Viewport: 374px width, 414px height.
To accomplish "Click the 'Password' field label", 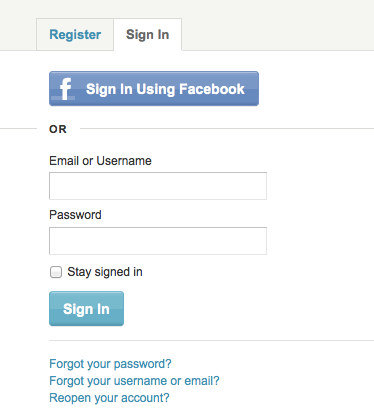I will tap(75, 215).
